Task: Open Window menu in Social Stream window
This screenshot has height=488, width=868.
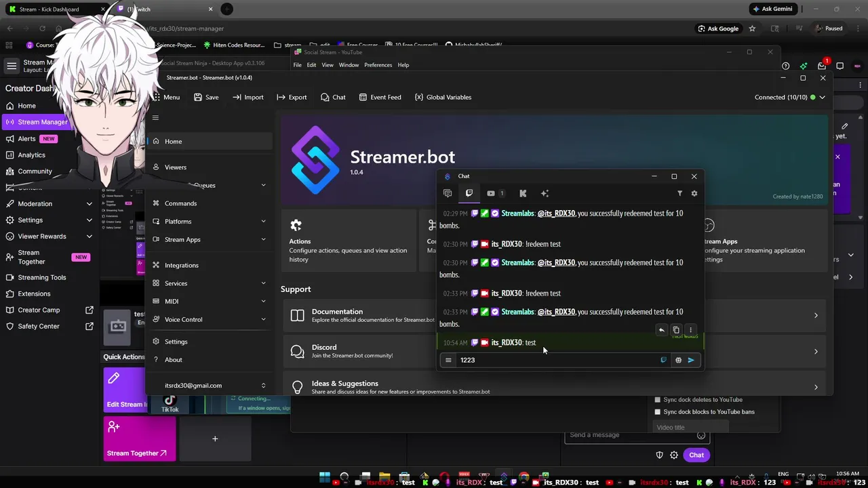Action: [349, 65]
